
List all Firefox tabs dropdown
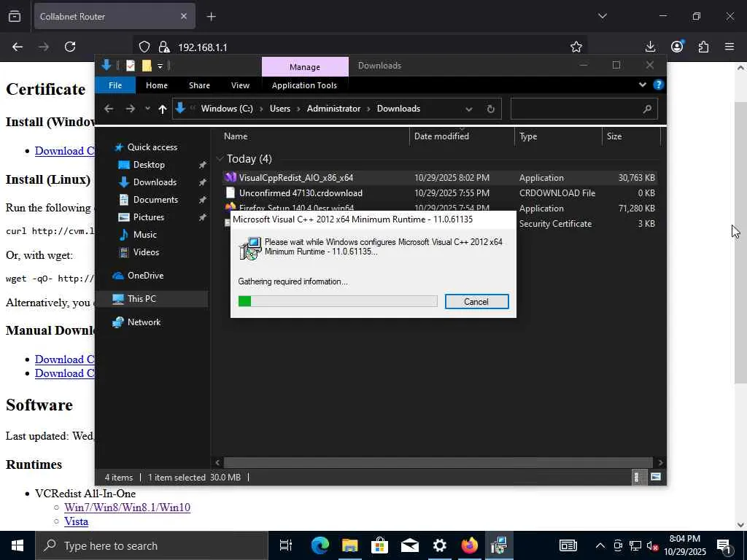point(603,16)
